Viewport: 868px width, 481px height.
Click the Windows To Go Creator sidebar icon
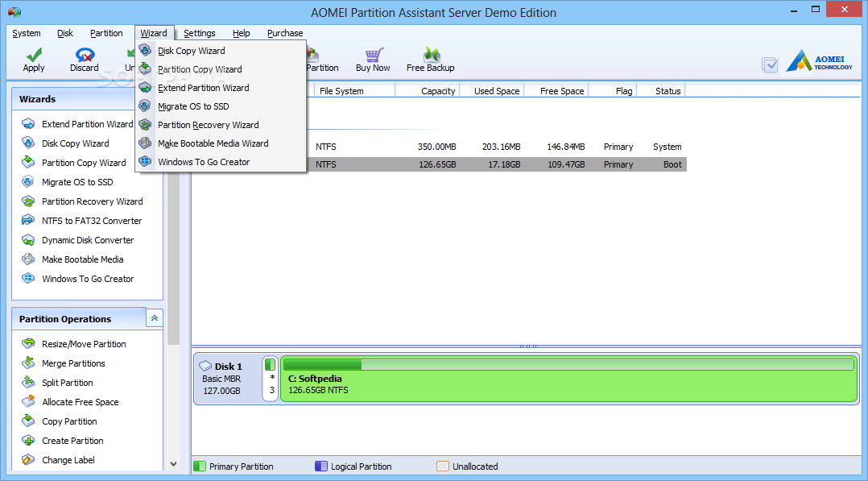(28, 279)
